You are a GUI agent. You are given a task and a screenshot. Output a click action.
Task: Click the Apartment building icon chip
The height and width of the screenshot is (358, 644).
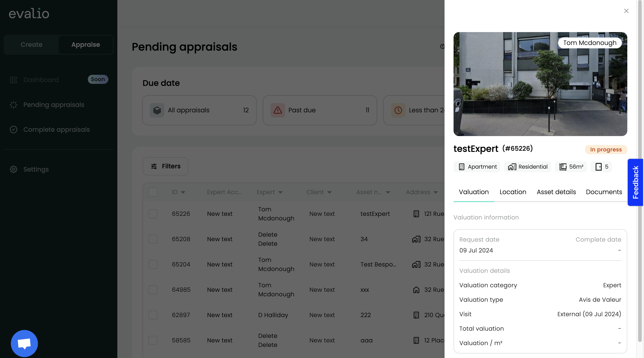tap(461, 167)
